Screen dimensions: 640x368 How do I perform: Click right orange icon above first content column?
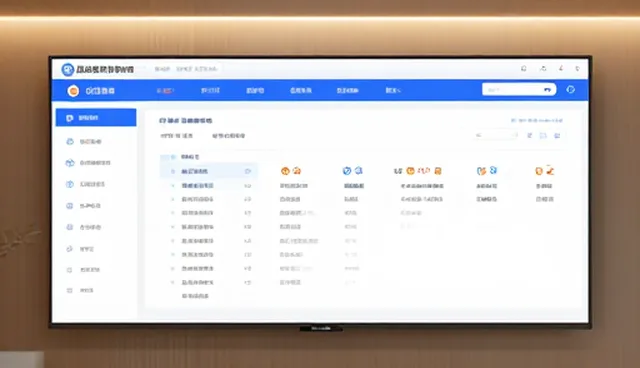(x=297, y=171)
